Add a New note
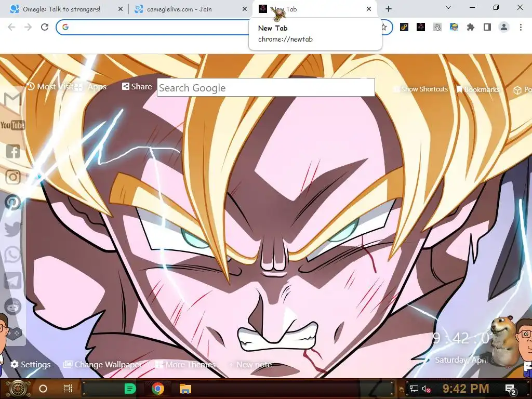This screenshot has height=399, width=532. (x=250, y=364)
